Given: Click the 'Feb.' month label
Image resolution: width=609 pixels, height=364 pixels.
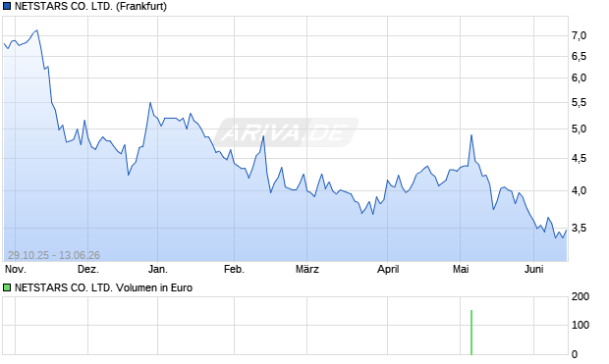Looking at the screenshot, I should click(234, 269).
